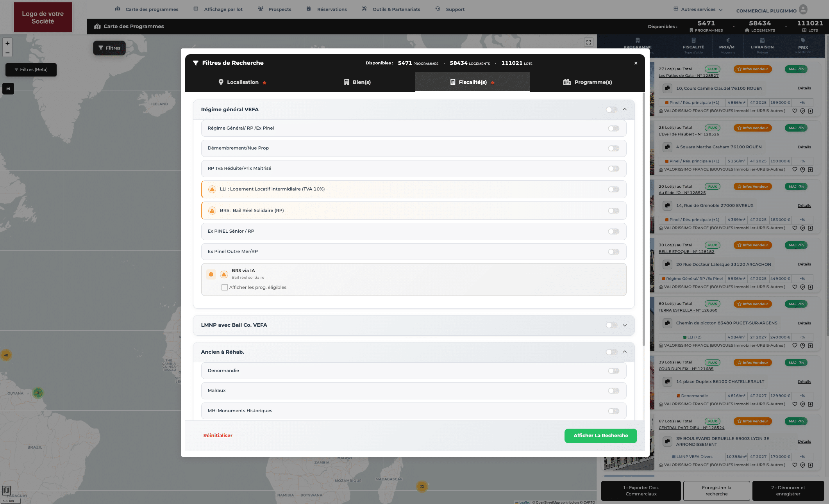Viewport: 829px width, 504px height.
Task: Click location pin icon for BELLE EPOQUE listing
Action: (x=802, y=287)
